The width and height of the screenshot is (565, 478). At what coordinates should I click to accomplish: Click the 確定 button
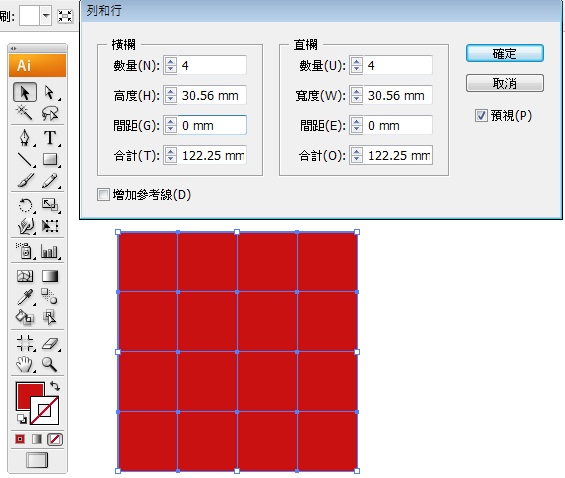coord(504,53)
